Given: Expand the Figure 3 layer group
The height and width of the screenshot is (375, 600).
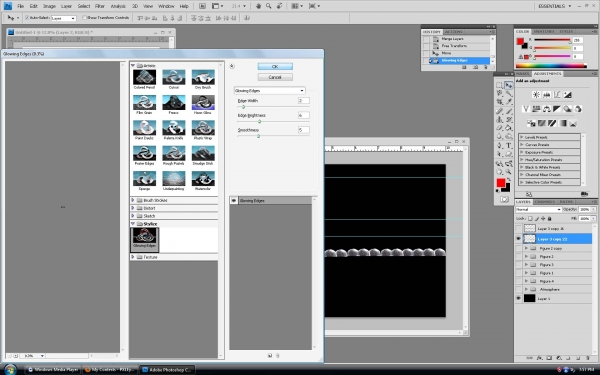Looking at the screenshot, I should tap(526, 265).
